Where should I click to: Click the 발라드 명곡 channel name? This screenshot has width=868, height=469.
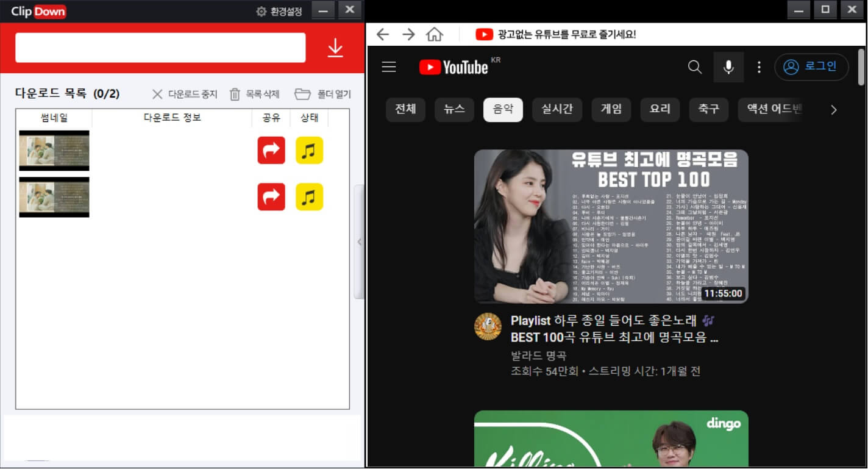tap(538, 356)
